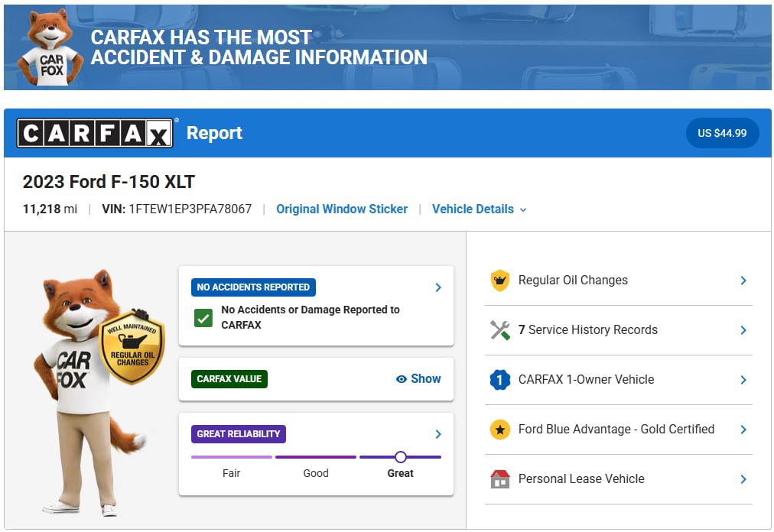Open the Original Window Sticker link
The image size is (774, 532).
click(342, 209)
